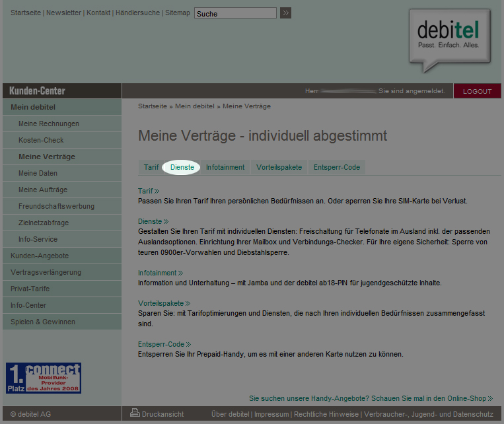The height and width of the screenshot is (424, 504).
Task: Open the Infotainment tab
Action: (225, 168)
